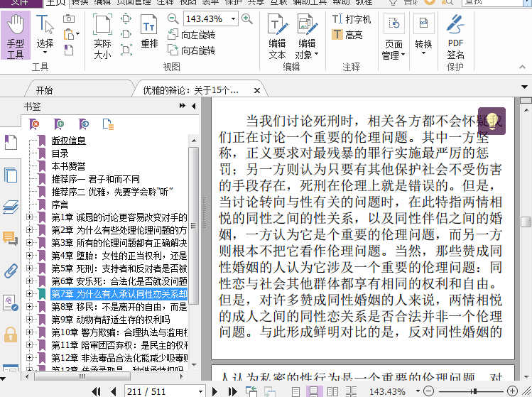532x397 pixels.
Task: Click the delete bookmark icon
Action: [34, 124]
